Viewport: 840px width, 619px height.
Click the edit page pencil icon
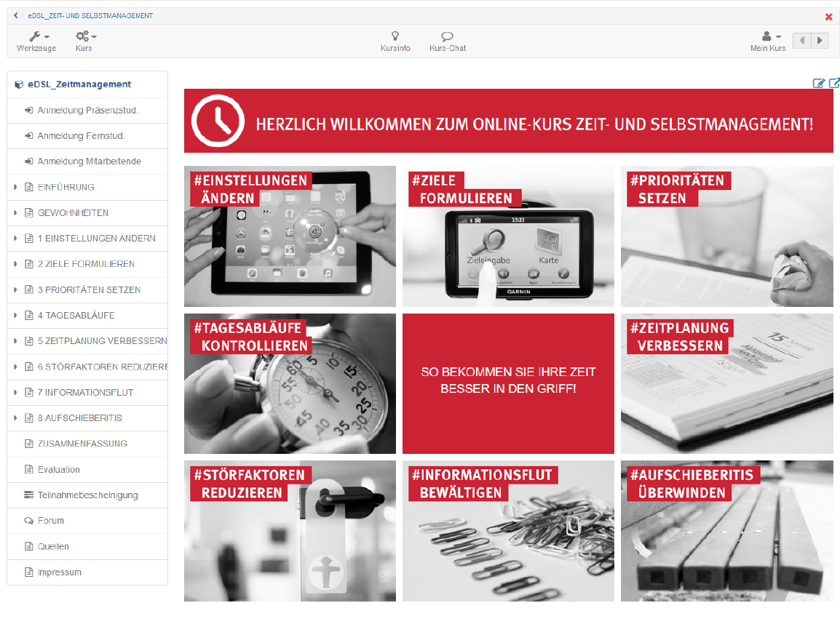pos(819,83)
